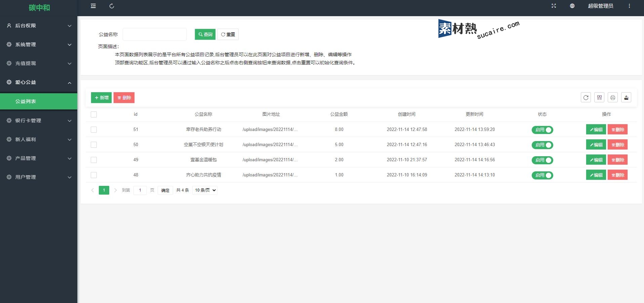Click the table print icon
This screenshot has width=644, height=303.
pyautogui.click(x=613, y=97)
